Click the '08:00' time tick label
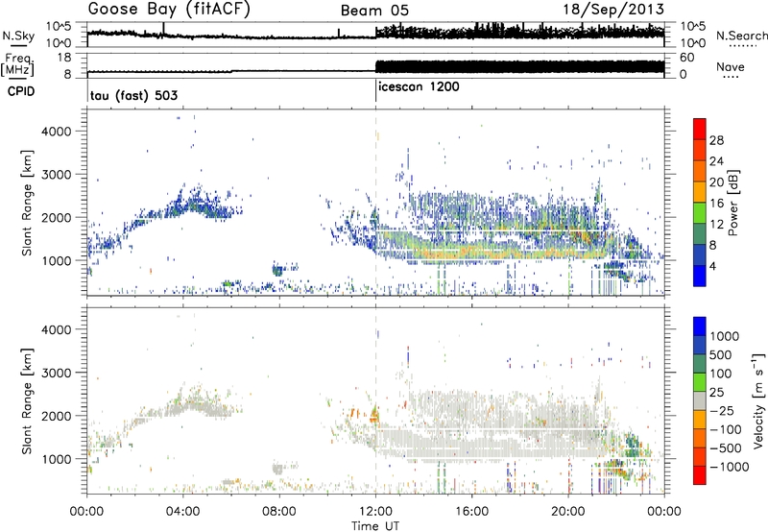The width and height of the screenshot is (768, 532). coord(279,512)
